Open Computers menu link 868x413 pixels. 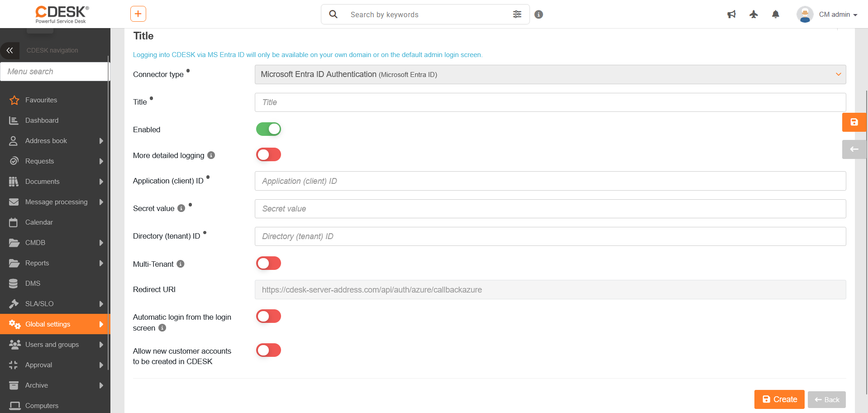click(x=54, y=406)
